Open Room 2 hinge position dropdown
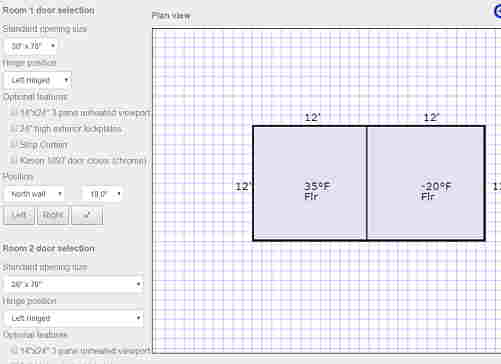Viewport: 501px width, 364px height. (74, 318)
